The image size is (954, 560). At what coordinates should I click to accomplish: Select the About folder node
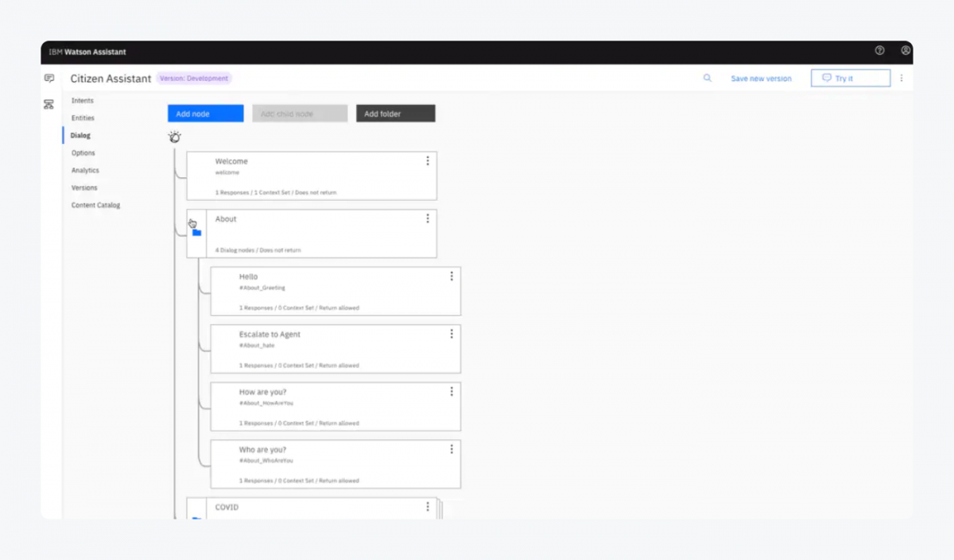click(312, 234)
